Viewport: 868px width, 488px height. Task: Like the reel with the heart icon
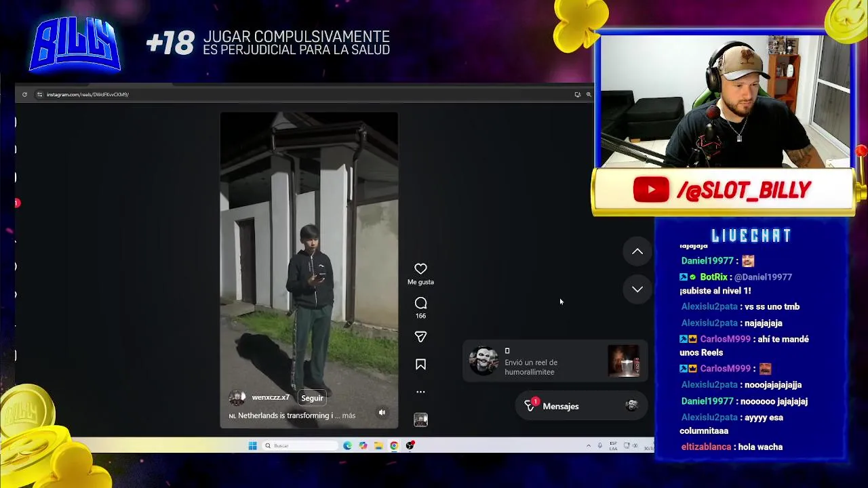click(x=420, y=268)
